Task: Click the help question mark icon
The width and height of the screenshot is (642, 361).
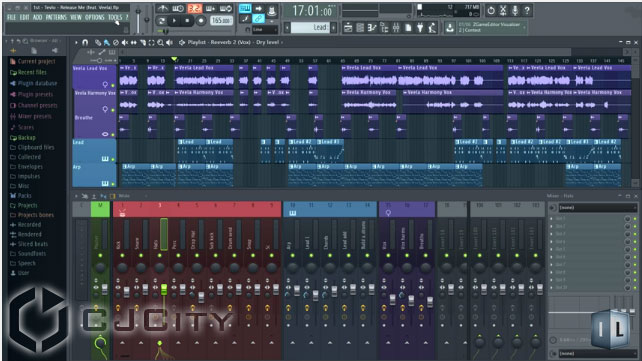Action: point(527,11)
